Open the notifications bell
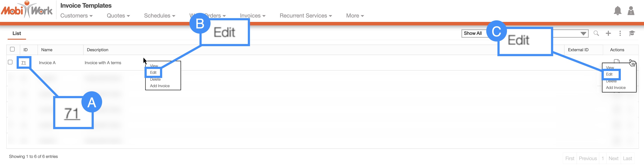 click(618, 11)
